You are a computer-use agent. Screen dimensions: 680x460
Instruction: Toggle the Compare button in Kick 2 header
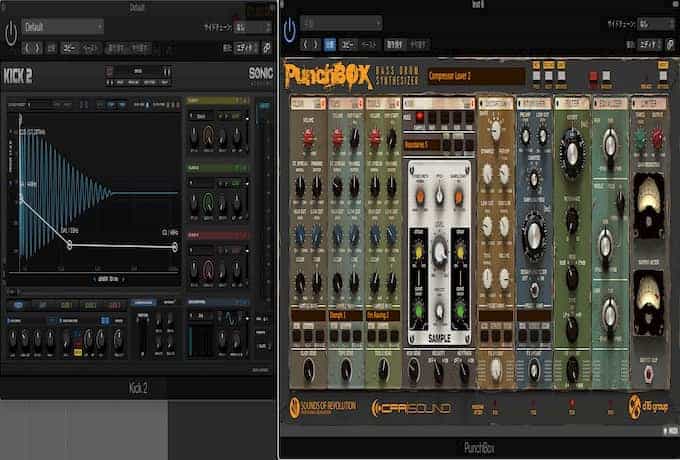coord(52,48)
